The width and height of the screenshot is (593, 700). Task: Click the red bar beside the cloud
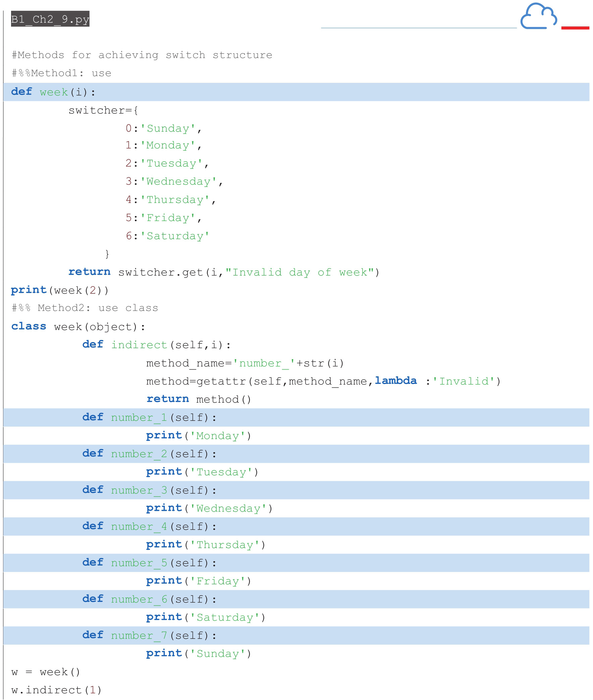(575, 28)
